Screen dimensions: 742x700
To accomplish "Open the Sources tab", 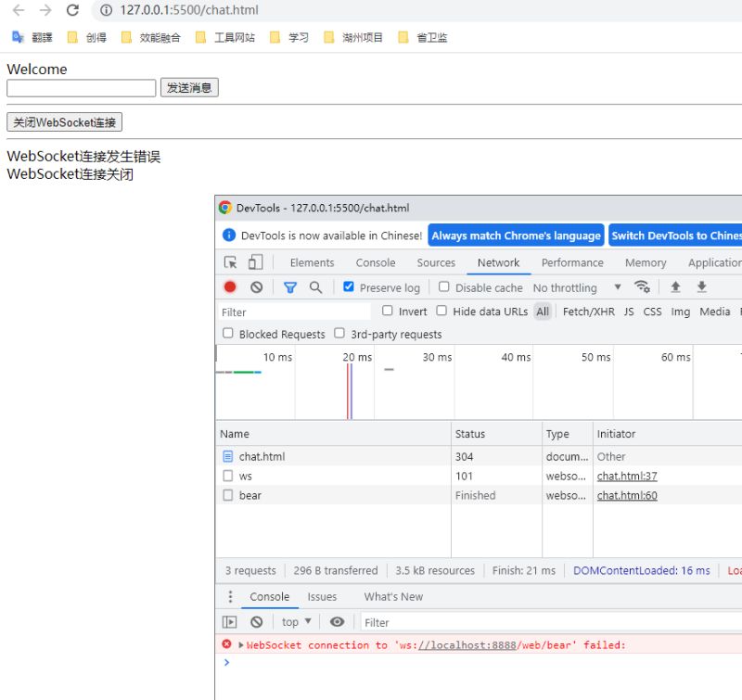I will (436, 262).
